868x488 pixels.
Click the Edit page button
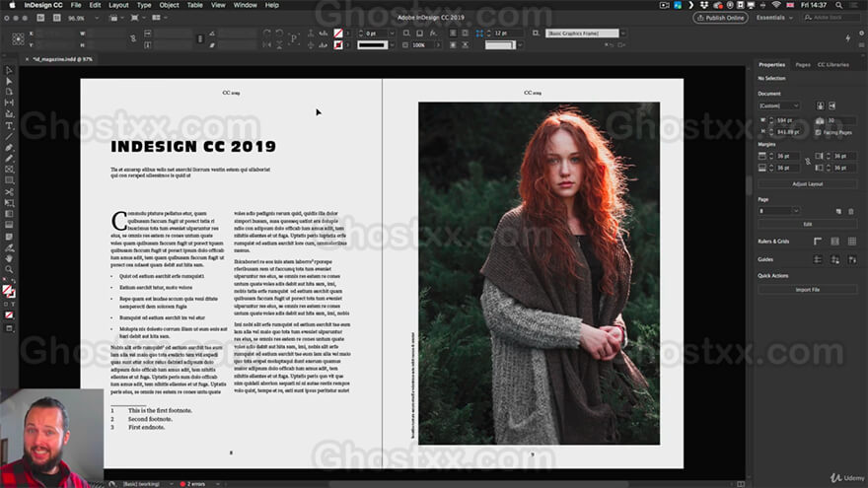[x=807, y=225]
